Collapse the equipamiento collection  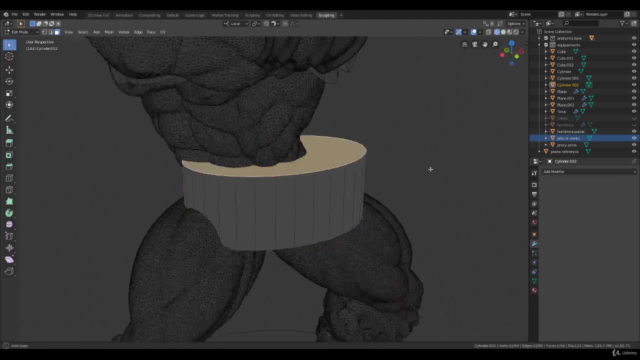click(x=539, y=45)
